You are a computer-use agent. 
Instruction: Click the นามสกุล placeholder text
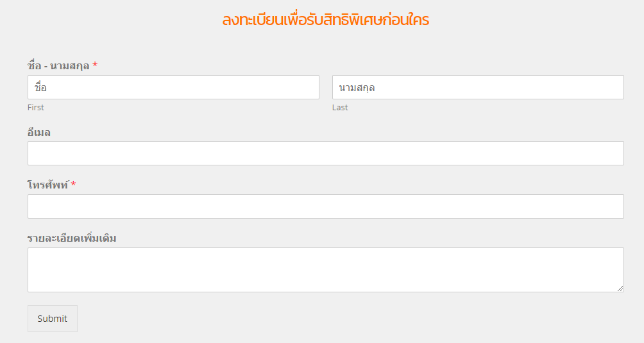coord(357,87)
